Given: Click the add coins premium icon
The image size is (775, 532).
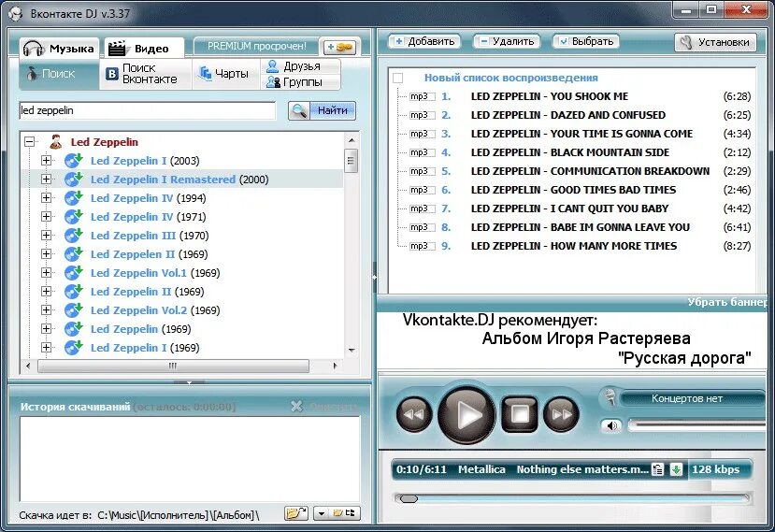Looking at the screenshot, I should [339, 47].
